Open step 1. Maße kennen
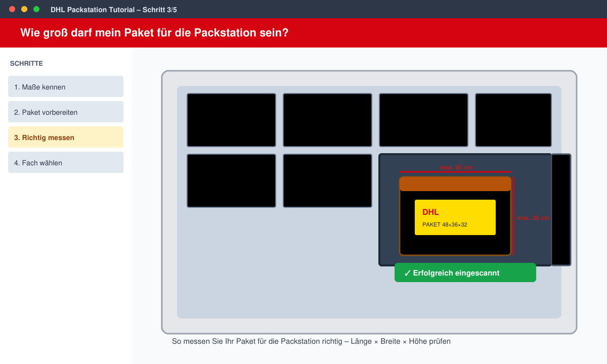The height and width of the screenshot is (364, 607). [66, 86]
